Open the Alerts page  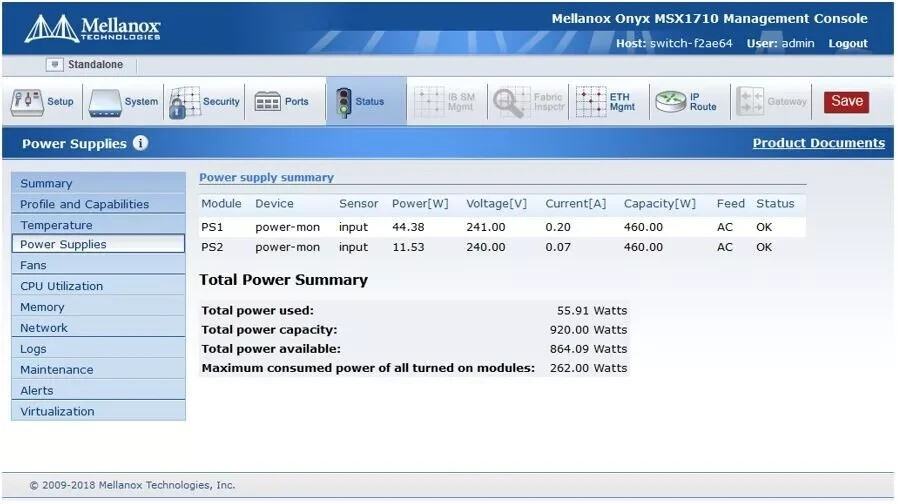[x=99, y=391]
